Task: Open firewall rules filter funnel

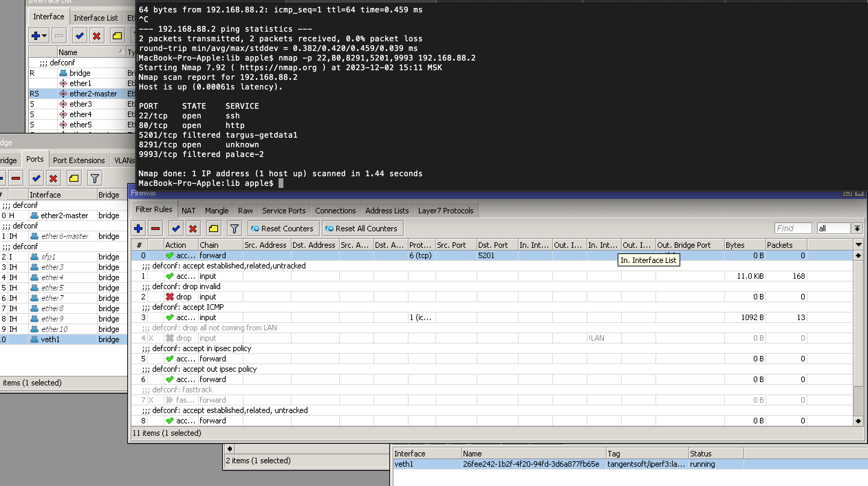Action: pos(234,229)
